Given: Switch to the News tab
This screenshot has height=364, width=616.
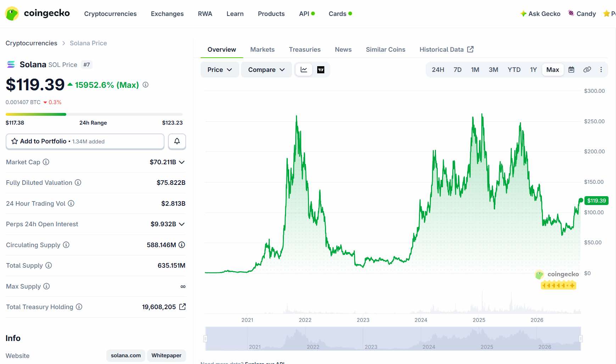Looking at the screenshot, I should tap(343, 50).
